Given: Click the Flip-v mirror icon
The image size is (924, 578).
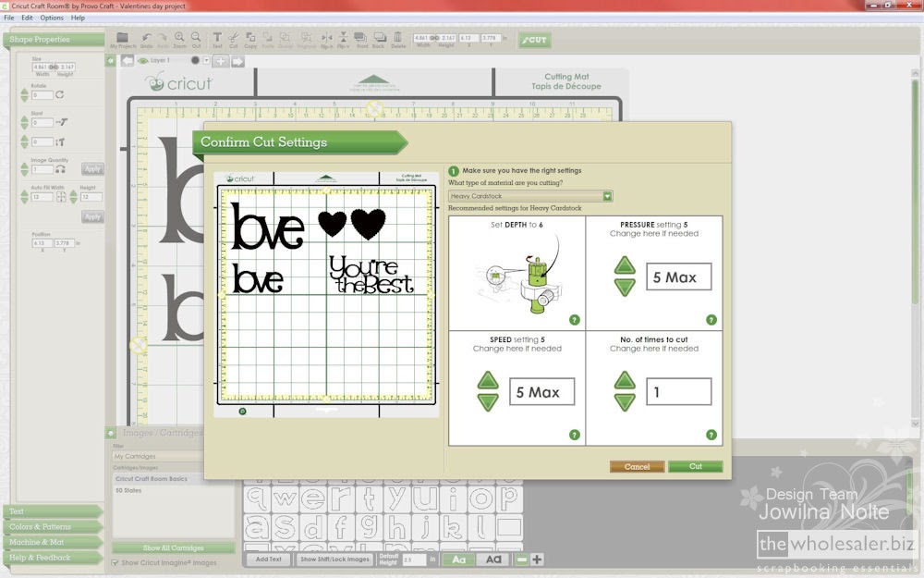Looking at the screenshot, I should 344,38.
